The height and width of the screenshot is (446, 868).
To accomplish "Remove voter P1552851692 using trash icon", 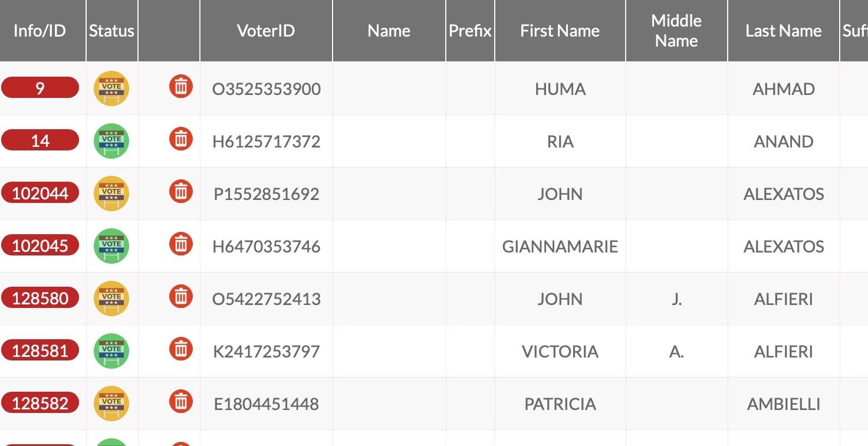I will 181,192.
